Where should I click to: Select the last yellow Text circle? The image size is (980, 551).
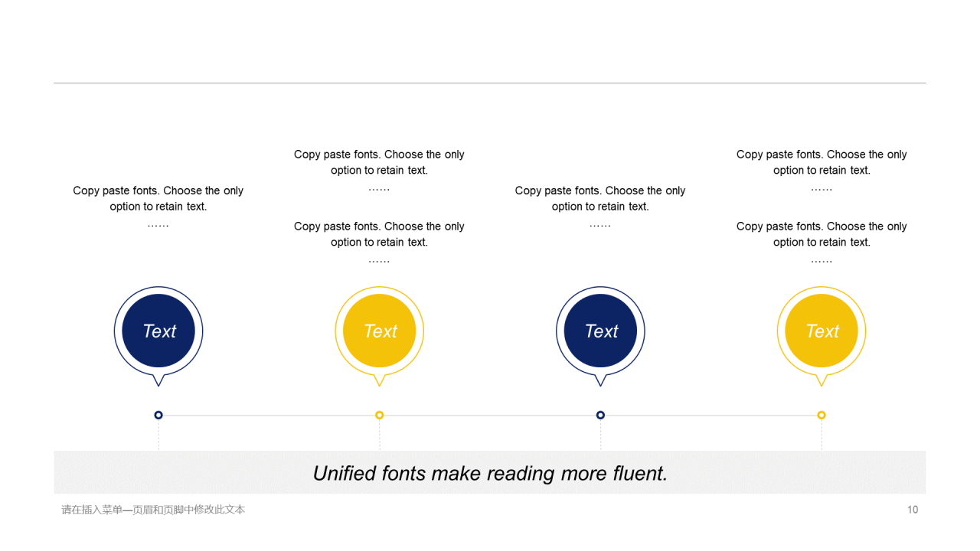[x=822, y=331]
